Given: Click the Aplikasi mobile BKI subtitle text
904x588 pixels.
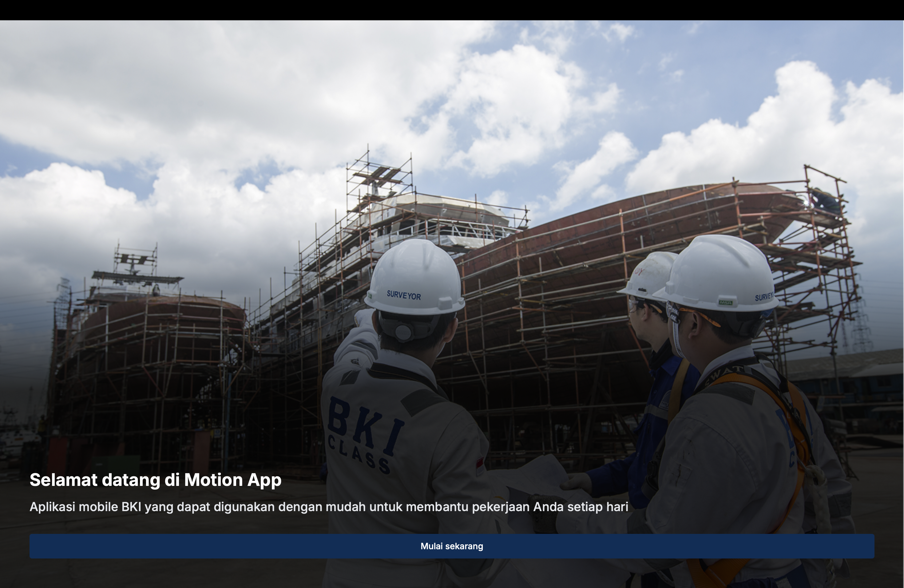Looking at the screenshot, I should (x=329, y=507).
